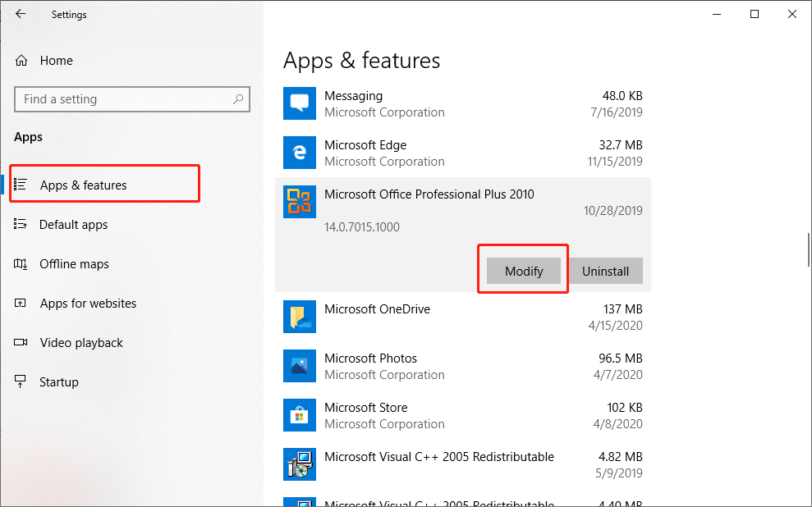Click the Visual C++ 2005 Redistributable 4.82 MB icon
Viewport: 812px width, 507px height.
(300, 464)
